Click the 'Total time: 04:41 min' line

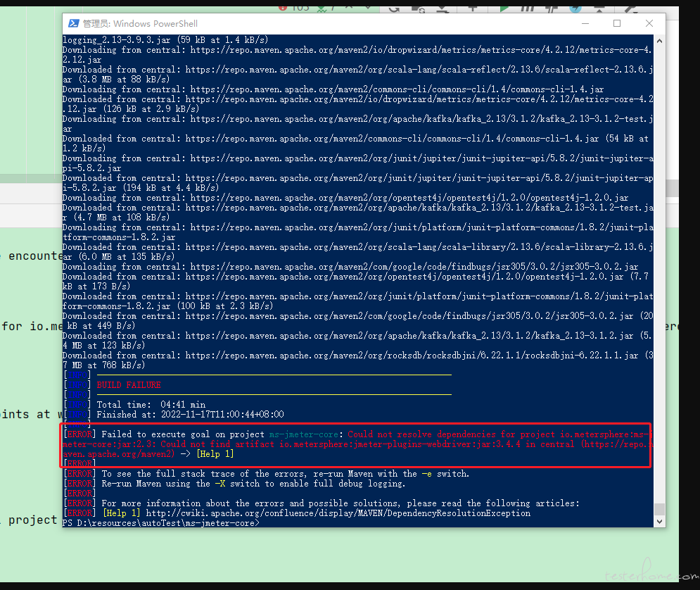tap(151, 405)
